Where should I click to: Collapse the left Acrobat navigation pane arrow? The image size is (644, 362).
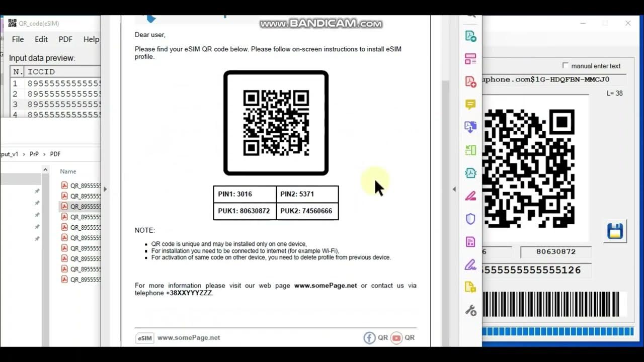105,190
